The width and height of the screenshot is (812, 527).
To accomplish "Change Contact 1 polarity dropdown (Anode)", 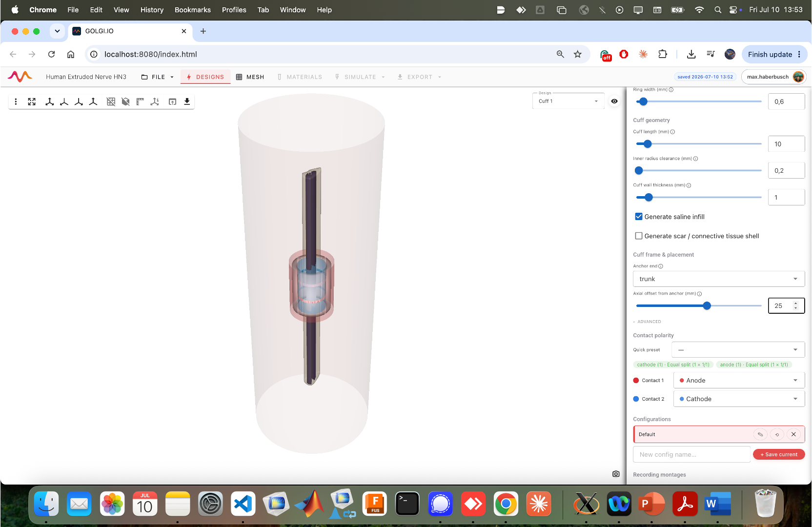I will click(x=739, y=381).
